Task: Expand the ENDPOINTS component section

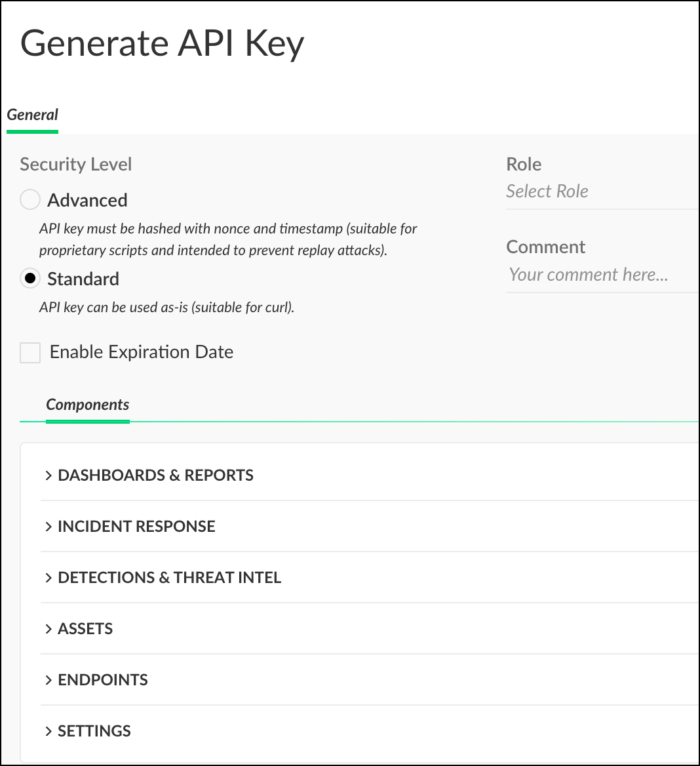Action: click(102, 679)
